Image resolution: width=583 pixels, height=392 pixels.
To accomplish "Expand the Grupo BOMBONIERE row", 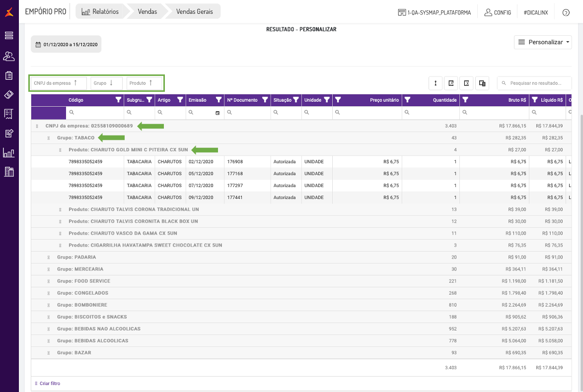I will 48,305.
